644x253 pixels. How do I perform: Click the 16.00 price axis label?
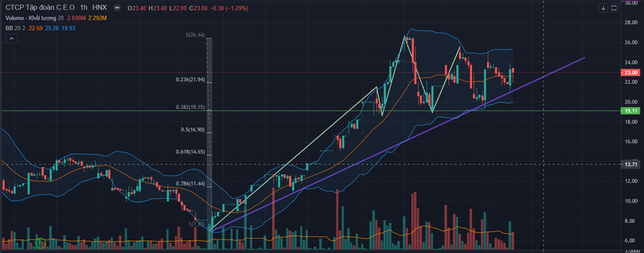point(631,142)
